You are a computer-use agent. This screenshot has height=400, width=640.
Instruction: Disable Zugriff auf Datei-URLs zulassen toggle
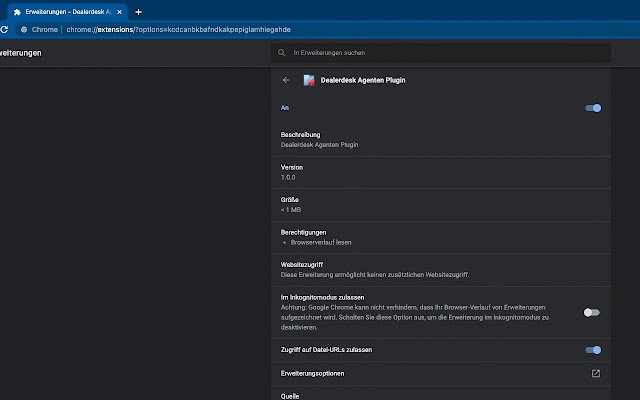[x=593, y=350]
